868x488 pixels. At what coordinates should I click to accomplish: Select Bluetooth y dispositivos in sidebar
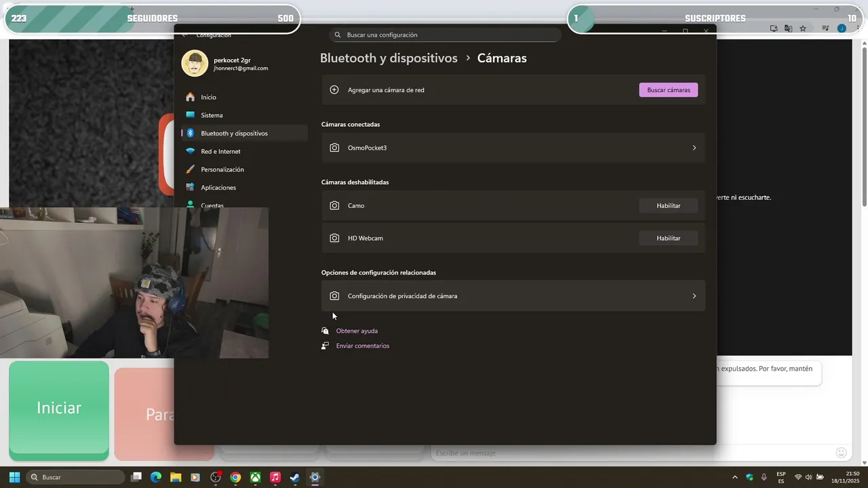[245, 134]
